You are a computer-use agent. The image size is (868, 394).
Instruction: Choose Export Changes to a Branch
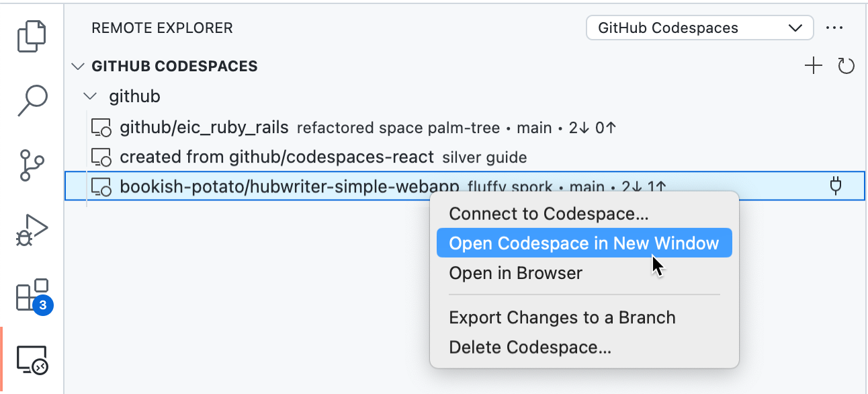click(562, 317)
